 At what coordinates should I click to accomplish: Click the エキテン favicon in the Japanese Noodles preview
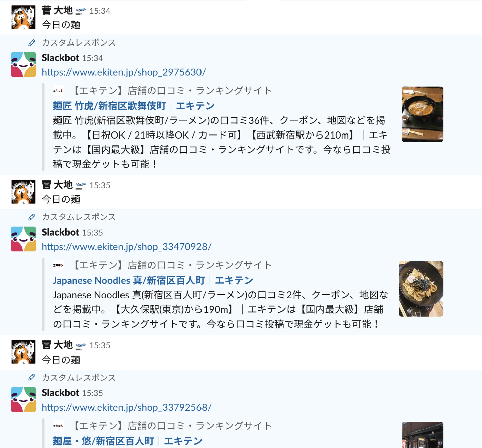pos(58,265)
